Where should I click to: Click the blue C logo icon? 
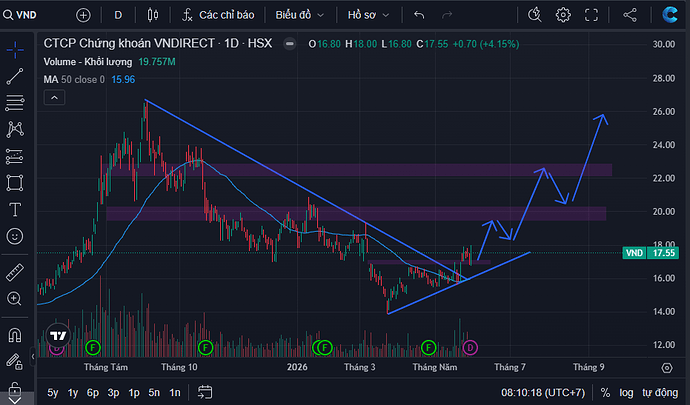point(670,15)
